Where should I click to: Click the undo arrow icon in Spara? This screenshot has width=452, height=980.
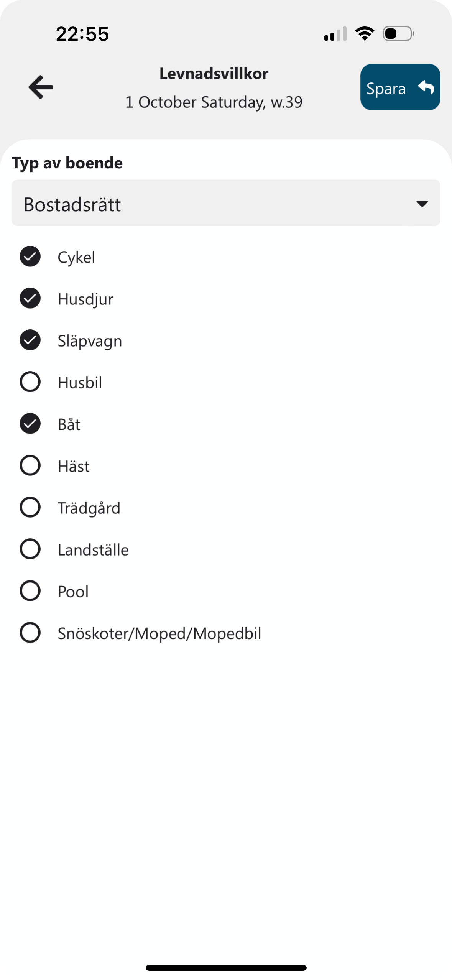coord(426,87)
